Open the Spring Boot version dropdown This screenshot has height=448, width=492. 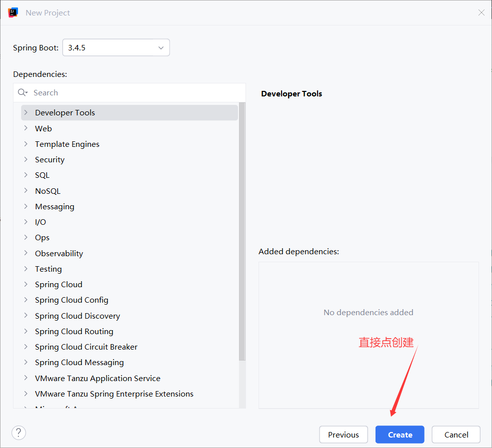coord(116,47)
